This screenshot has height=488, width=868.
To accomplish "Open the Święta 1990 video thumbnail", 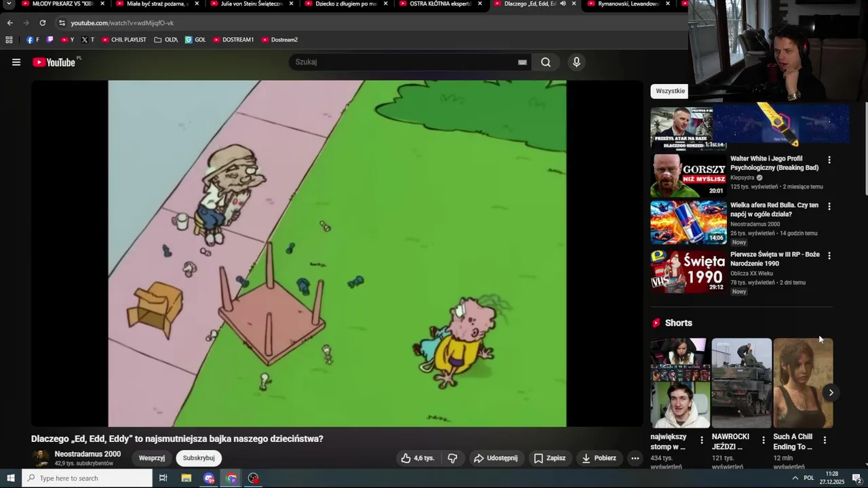I will pyautogui.click(x=688, y=272).
